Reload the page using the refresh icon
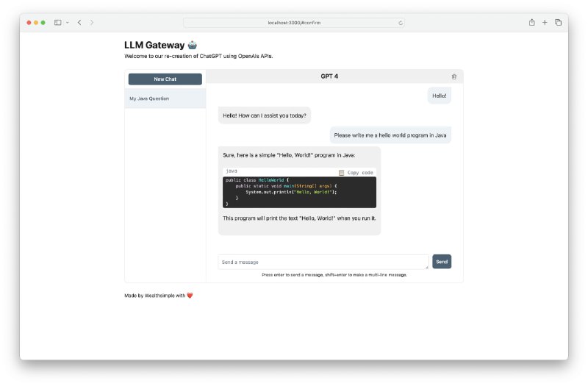The height and width of the screenshot is (386, 588). point(400,23)
